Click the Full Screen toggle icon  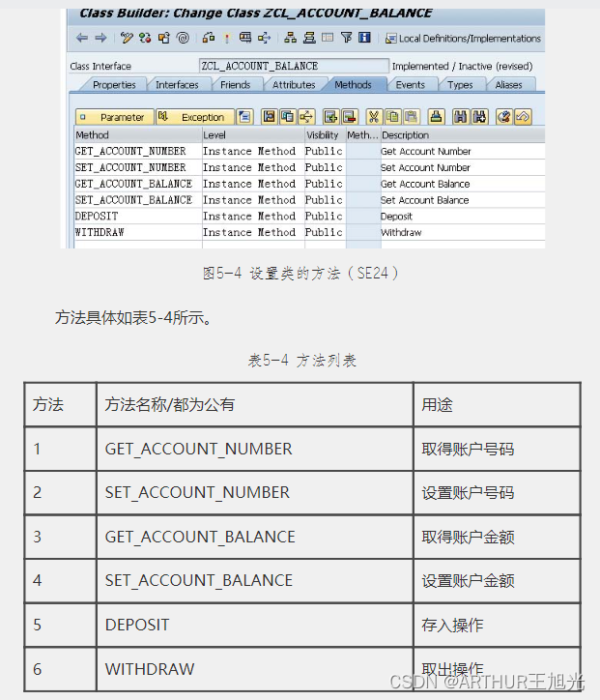click(x=328, y=38)
